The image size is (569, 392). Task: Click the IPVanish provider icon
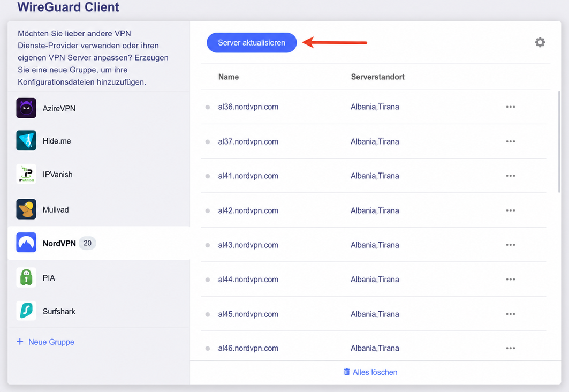click(26, 174)
